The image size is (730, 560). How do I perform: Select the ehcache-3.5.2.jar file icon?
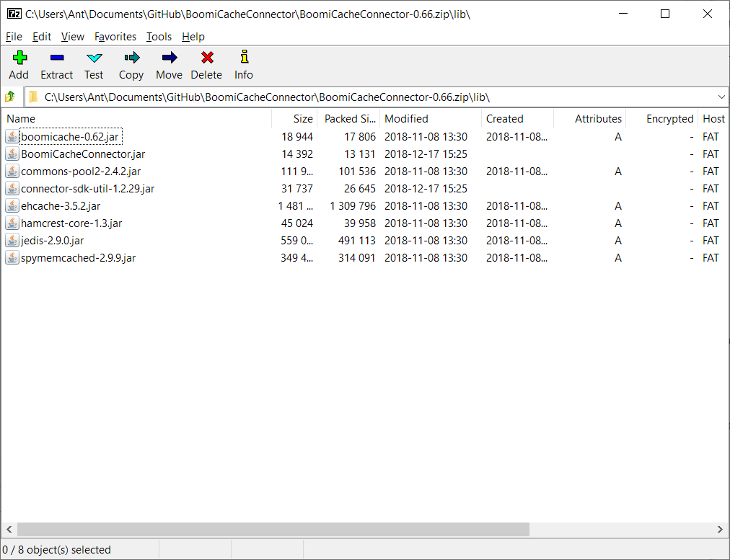(x=12, y=205)
